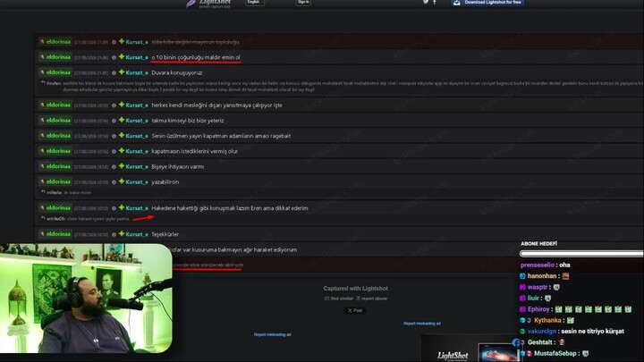Click Geshtalt username in stream chat

click(x=539, y=342)
